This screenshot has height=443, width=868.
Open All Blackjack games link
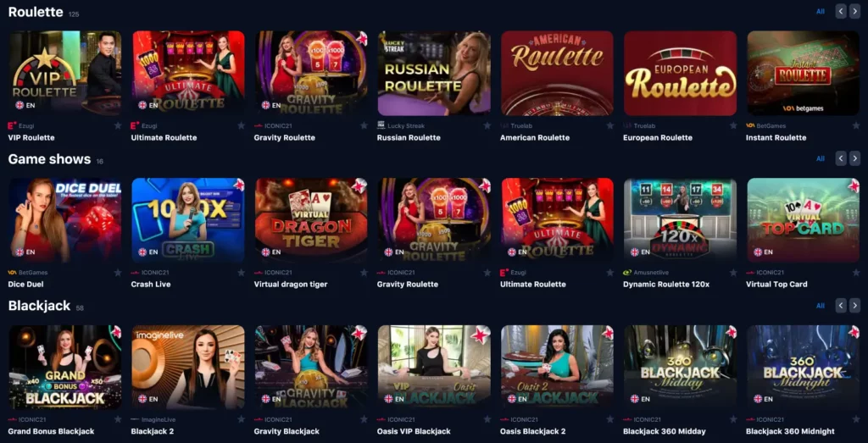pyautogui.click(x=821, y=306)
